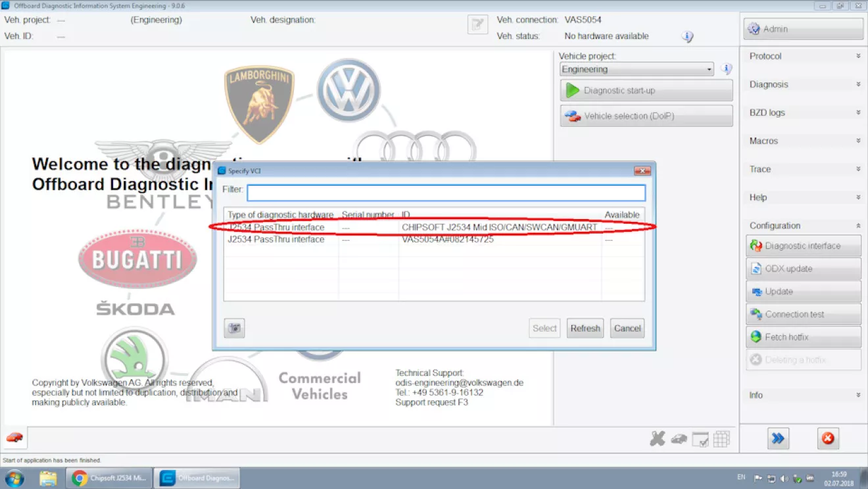This screenshot has width=868, height=489.
Task: Click the Action Center flag tray icon
Action: coord(758,478)
